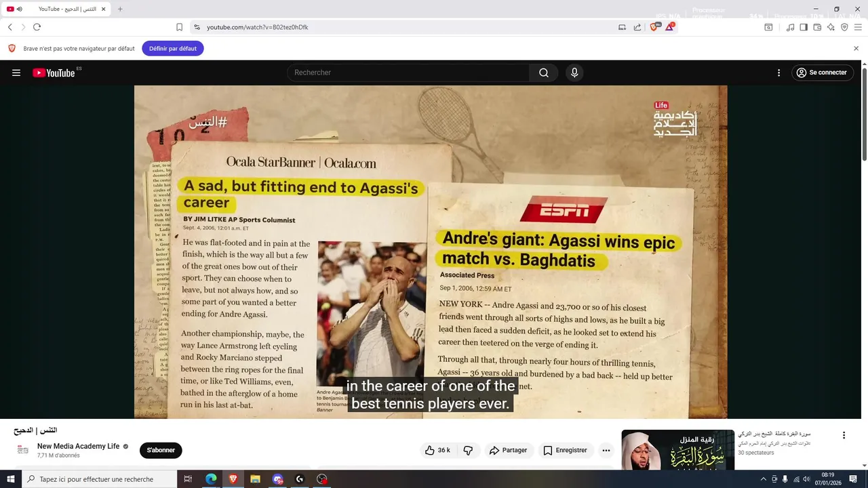Bookmark this page icon
Image resolution: width=868 pixels, height=488 pixels.
[179, 27]
